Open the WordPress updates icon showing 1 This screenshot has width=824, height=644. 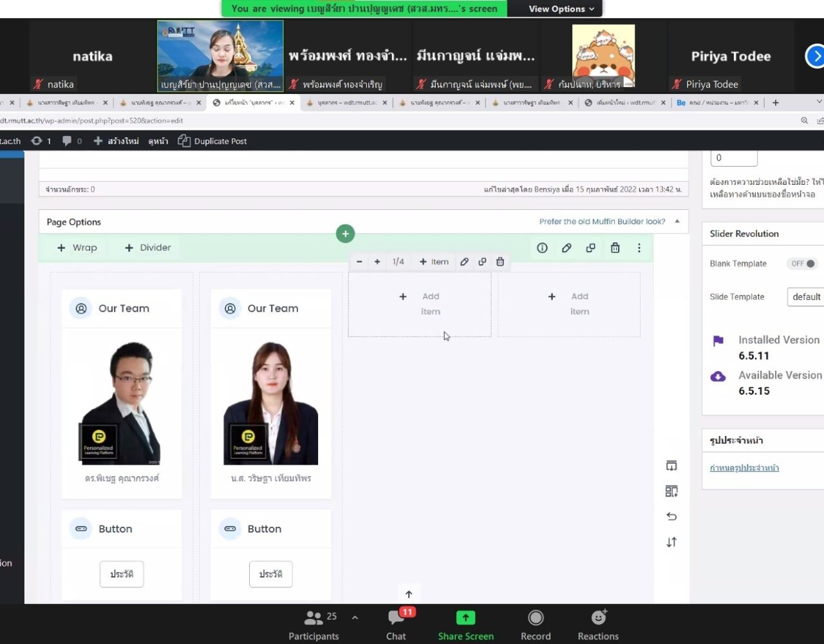(x=41, y=141)
